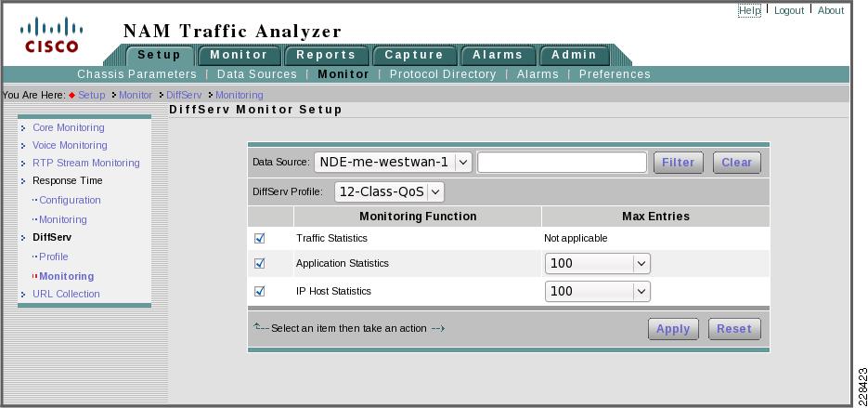Viewport: 868px width, 408px height.
Task: Switch to the Admin tab
Action: coord(574,55)
